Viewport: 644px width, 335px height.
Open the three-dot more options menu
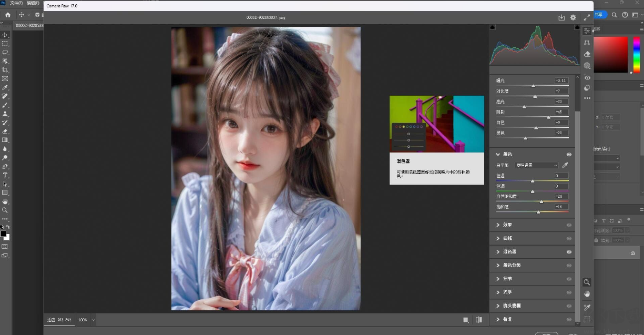point(587,98)
